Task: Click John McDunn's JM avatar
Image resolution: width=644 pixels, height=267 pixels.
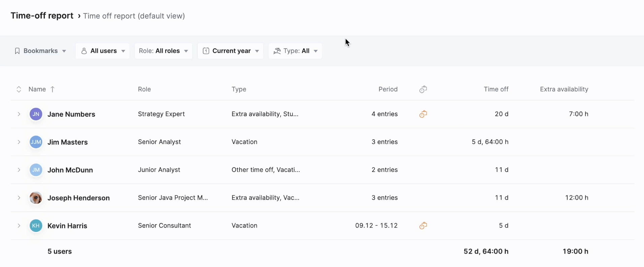Action: pyautogui.click(x=36, y=170)
